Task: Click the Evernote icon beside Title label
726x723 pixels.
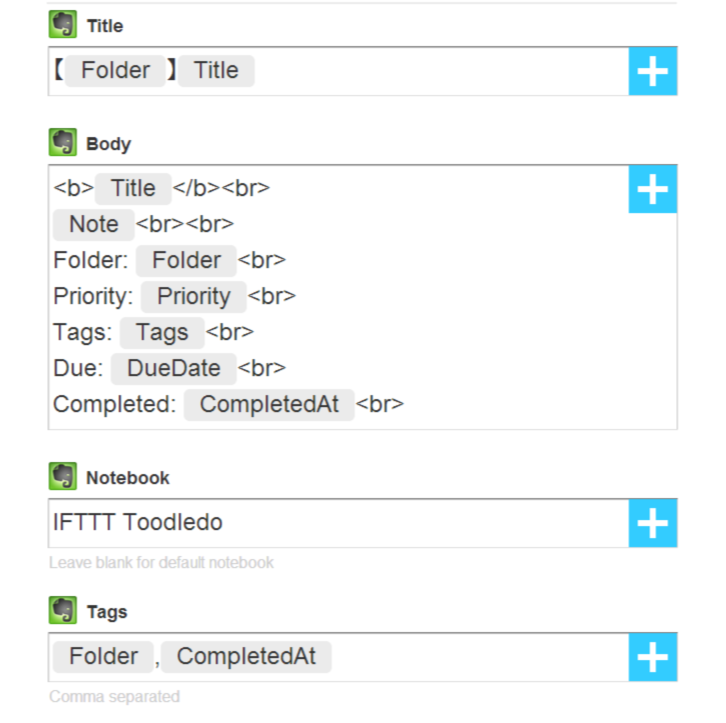Action: point(63,25)
